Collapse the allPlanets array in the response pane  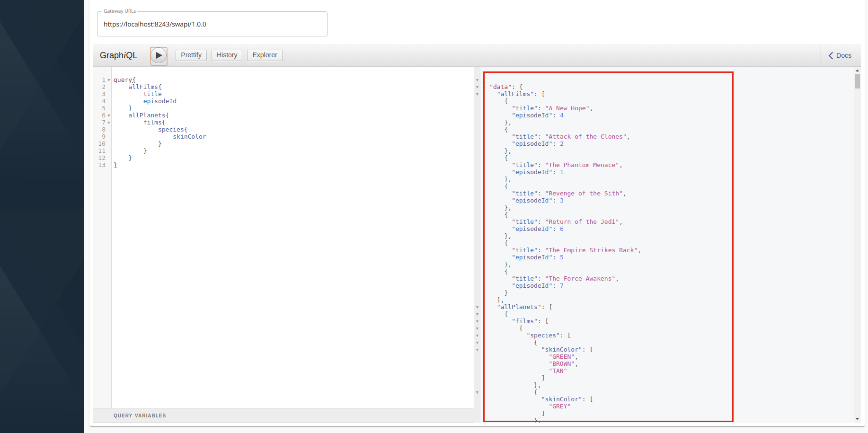pyautogui.click(x=477, y=307)
